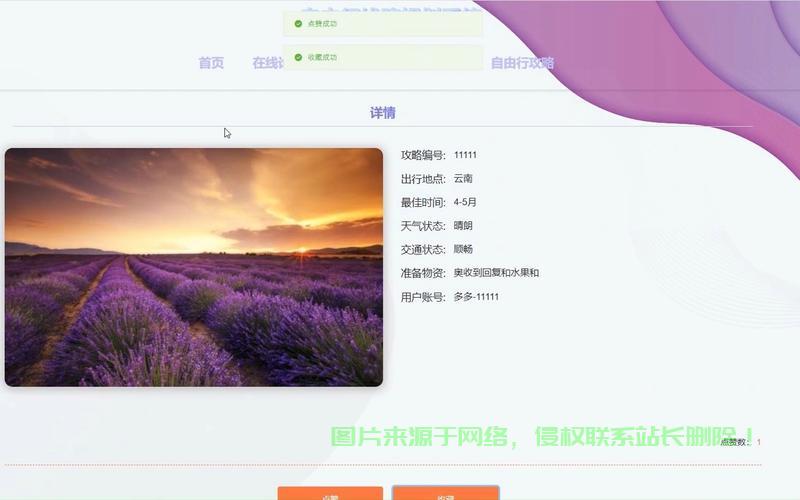Select the 天气状态 value 晴朗

[x=463, y=226]
